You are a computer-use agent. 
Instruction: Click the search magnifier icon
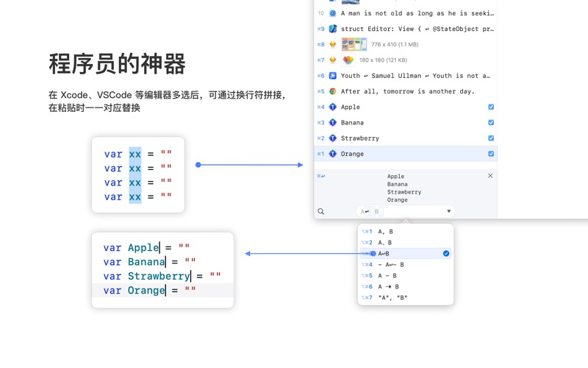pos(320,211)
